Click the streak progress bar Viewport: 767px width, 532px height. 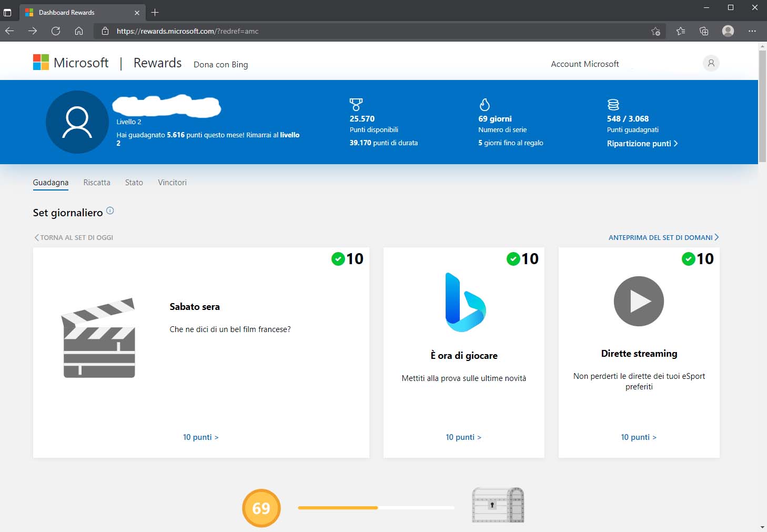tap(376, 508)
